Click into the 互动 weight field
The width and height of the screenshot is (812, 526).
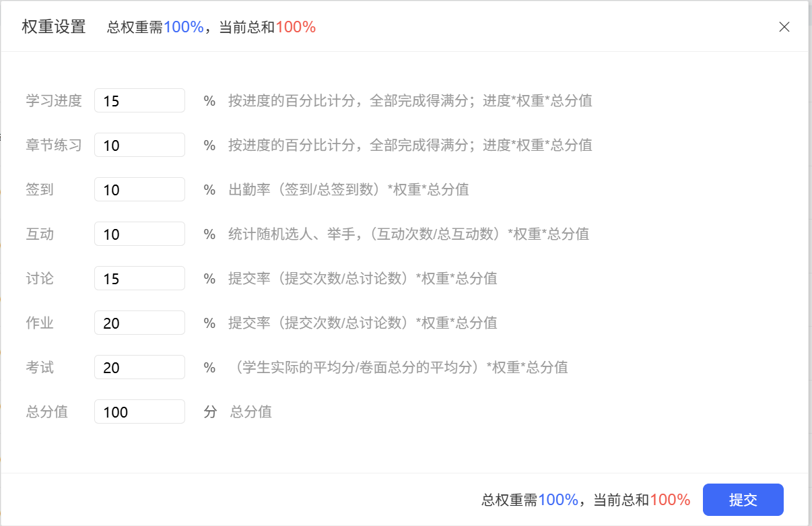(x=139, y=234)
